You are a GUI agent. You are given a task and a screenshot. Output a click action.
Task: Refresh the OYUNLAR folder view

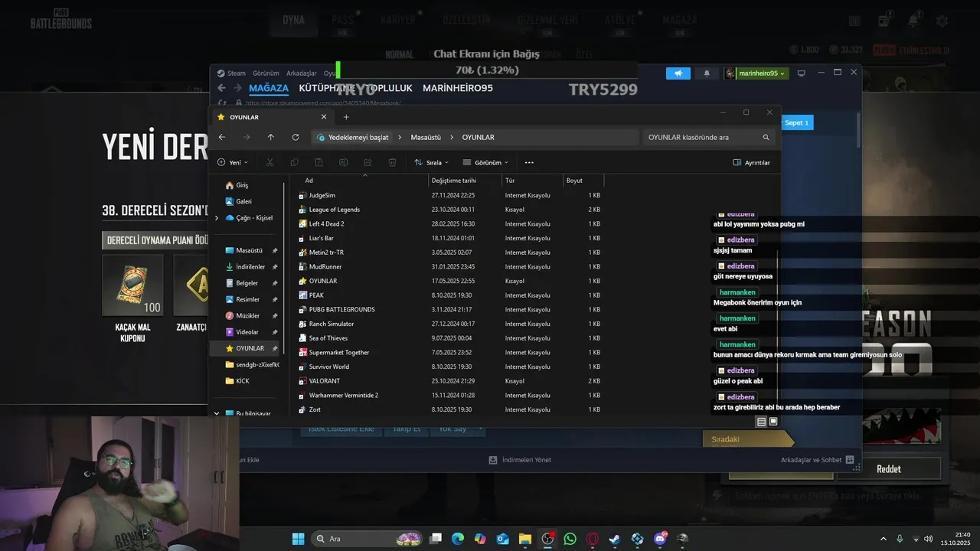[x=296, y=137]
